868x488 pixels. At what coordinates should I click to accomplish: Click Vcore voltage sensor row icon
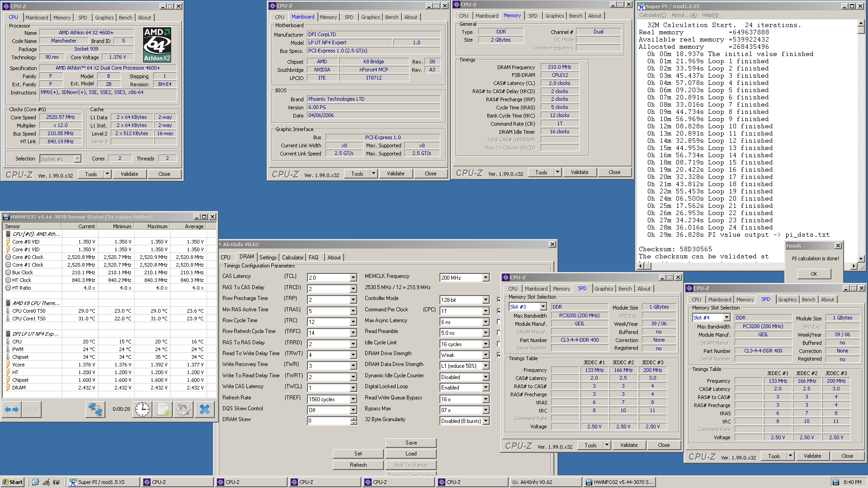tap(8, 365)
